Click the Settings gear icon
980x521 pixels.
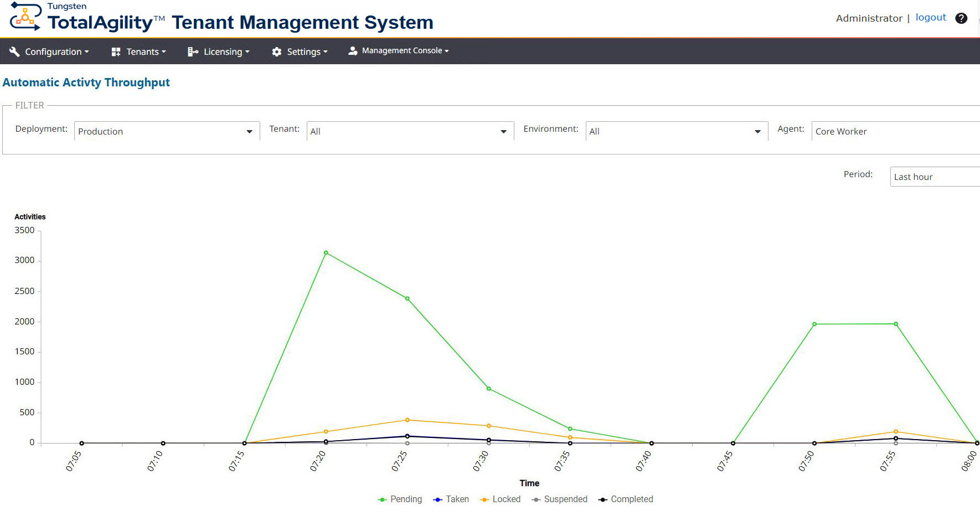pyautogui.click(x=277, y=51)
